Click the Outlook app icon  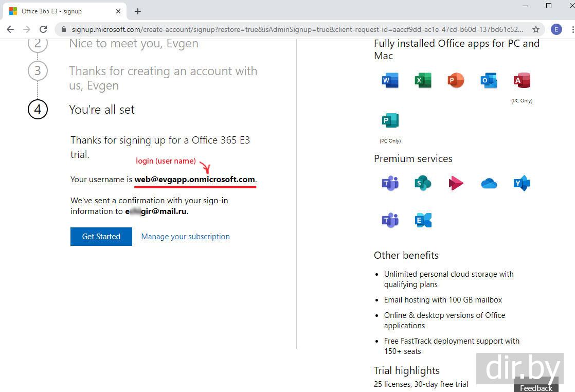(x=489, y=80)
